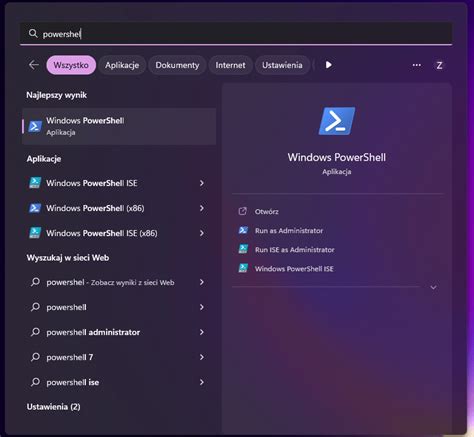Click the Windows PowerShell icon in best result
Image resolution: width=474 pixels, height=437 pixels.
pyautogui.click(x=35, y=126)
